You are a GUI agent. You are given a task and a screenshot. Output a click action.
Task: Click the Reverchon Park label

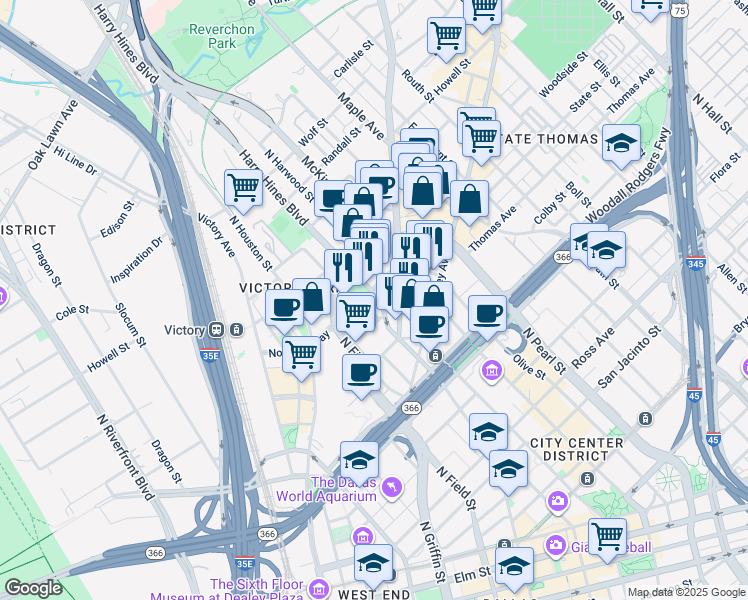point(223,36)
